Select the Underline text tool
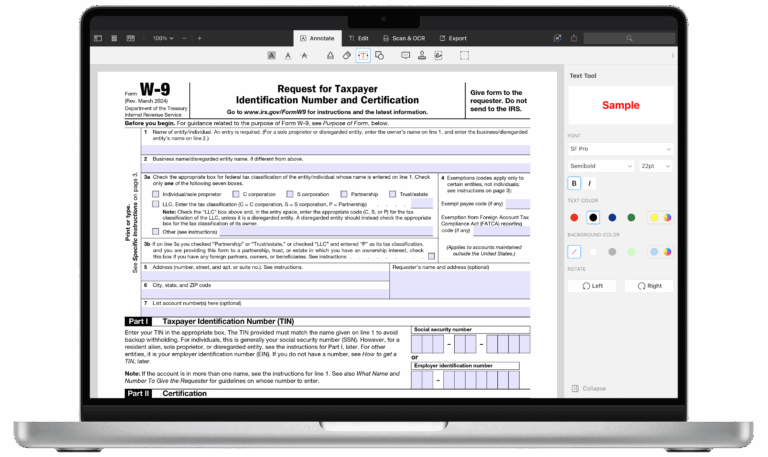 tap(288, 56)
